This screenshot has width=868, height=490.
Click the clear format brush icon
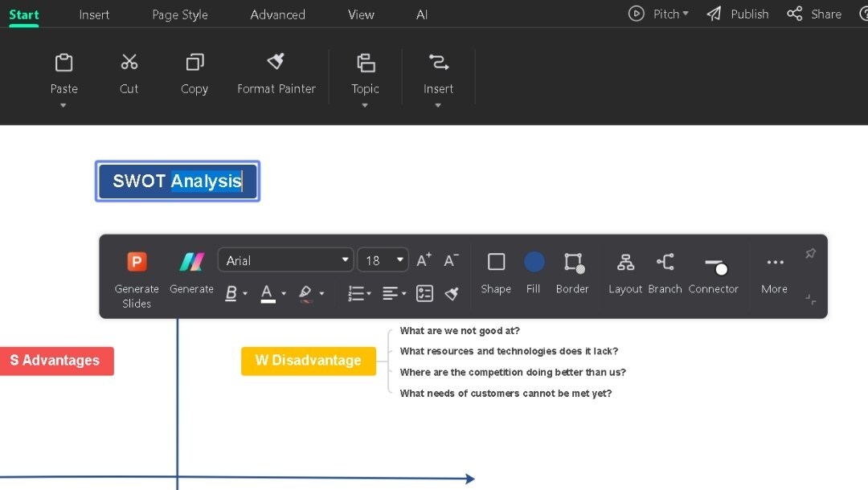pyautogui.click(x=452, y=293)
